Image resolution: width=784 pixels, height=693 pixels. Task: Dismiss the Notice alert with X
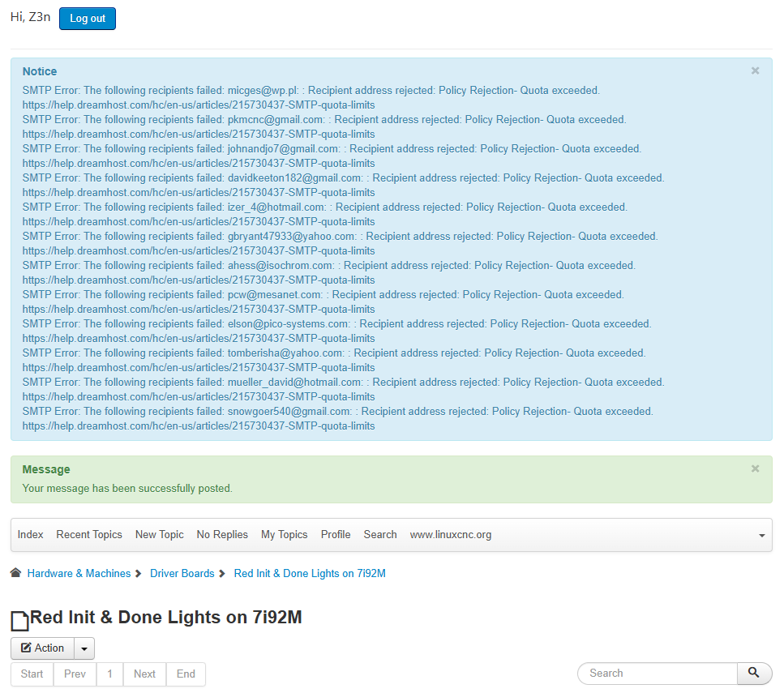tap(755, 71)
